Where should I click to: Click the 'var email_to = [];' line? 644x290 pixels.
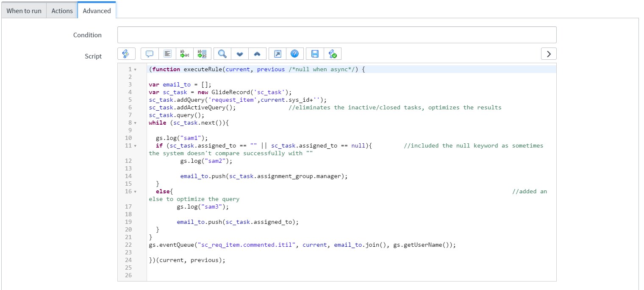coord(180,84)
